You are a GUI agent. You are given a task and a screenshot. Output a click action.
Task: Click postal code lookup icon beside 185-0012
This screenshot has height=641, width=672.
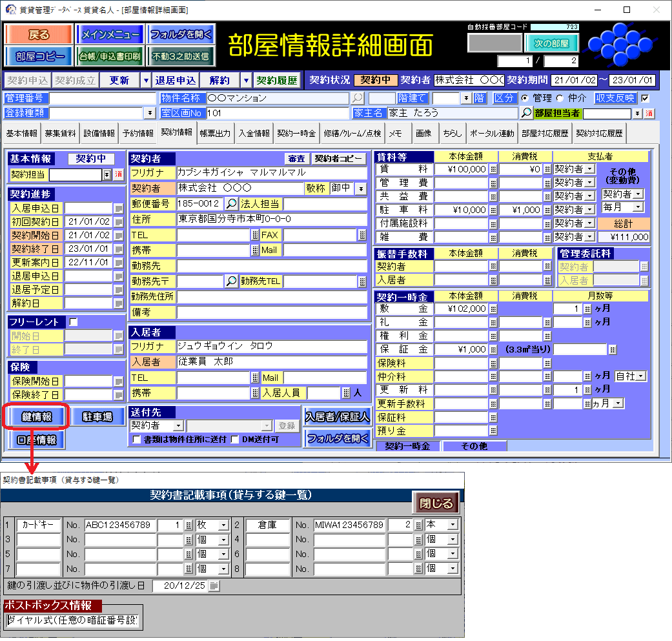[x=231, y=204]
